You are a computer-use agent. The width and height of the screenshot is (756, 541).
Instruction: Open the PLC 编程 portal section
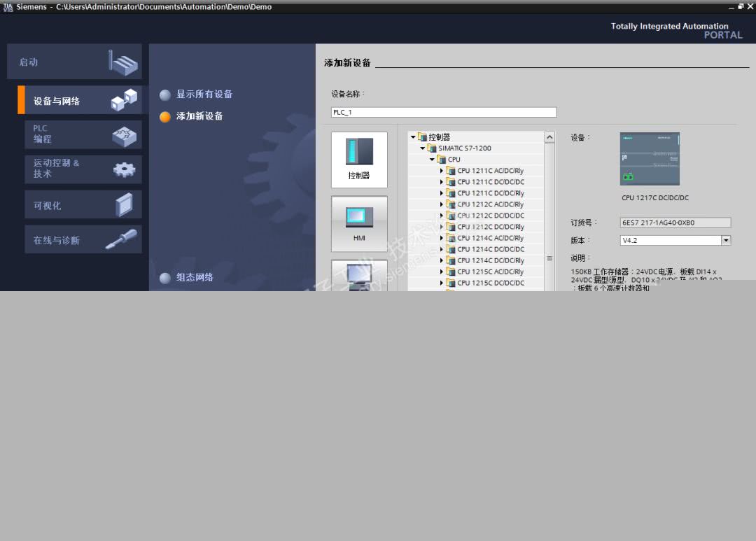[83, 134]
